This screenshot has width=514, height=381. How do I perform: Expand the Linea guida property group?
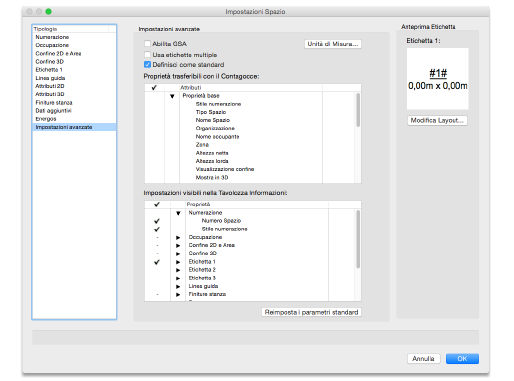[x=178, y=286]
